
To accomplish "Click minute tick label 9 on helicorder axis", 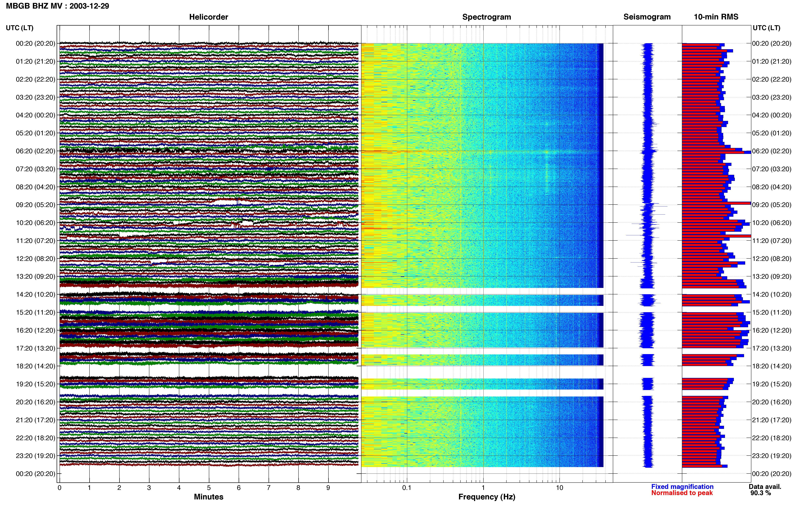I will pos(328,488).
